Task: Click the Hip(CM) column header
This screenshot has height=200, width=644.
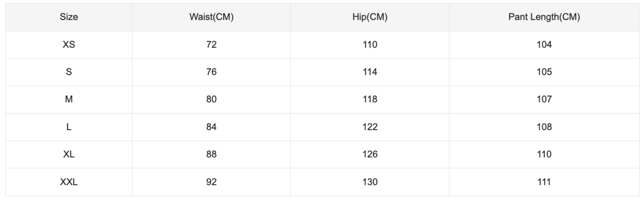Action: point(370,17)
